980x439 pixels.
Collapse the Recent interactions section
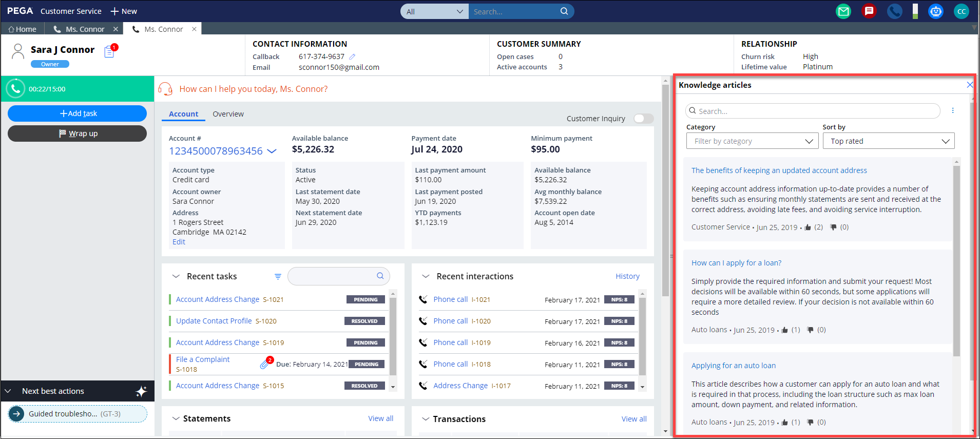pos(426,276)
